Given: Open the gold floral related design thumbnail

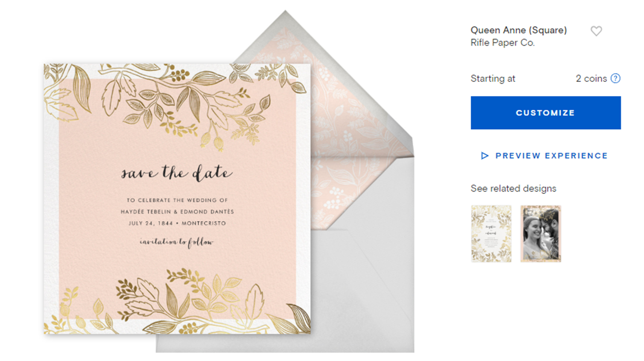Looking at the screenshot, I should [491, 233].
